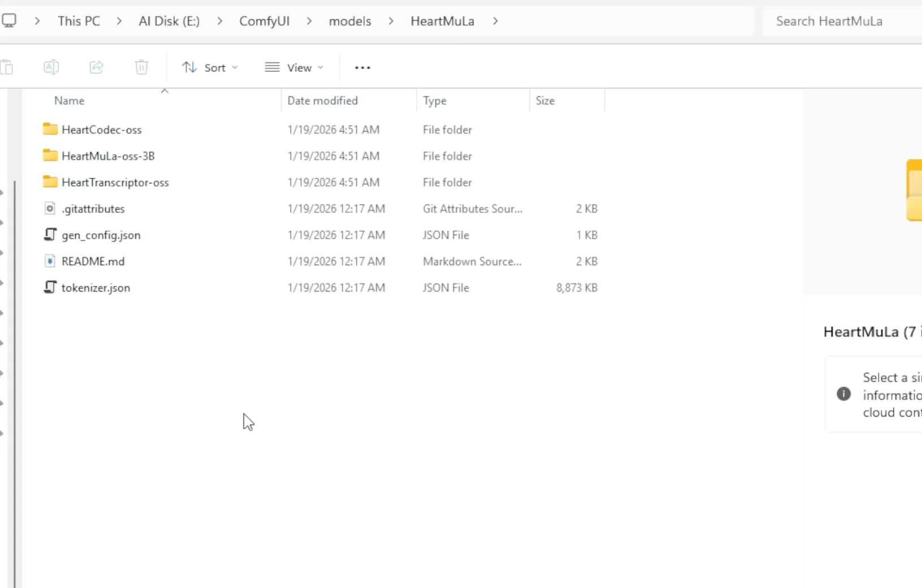Toggle selection of the README.md file

tap(93, 261)
